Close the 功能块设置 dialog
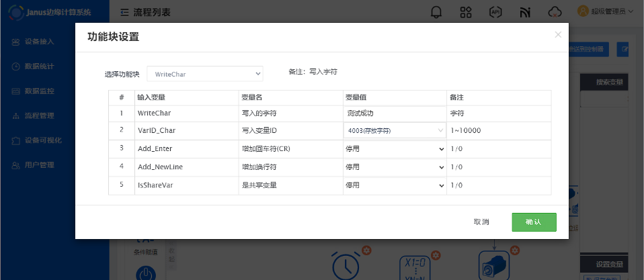This screenshot has height=280, width=644. click(x=558, y=35)
